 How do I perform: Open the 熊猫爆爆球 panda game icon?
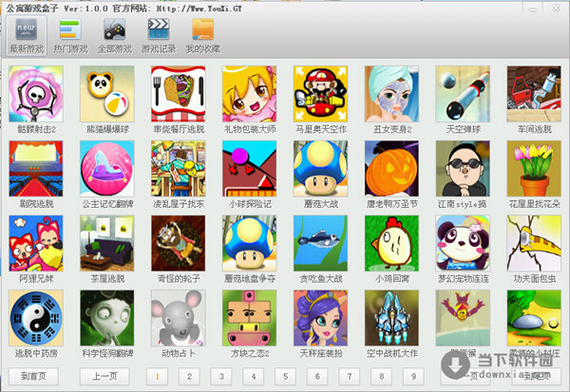click(107, 94)
